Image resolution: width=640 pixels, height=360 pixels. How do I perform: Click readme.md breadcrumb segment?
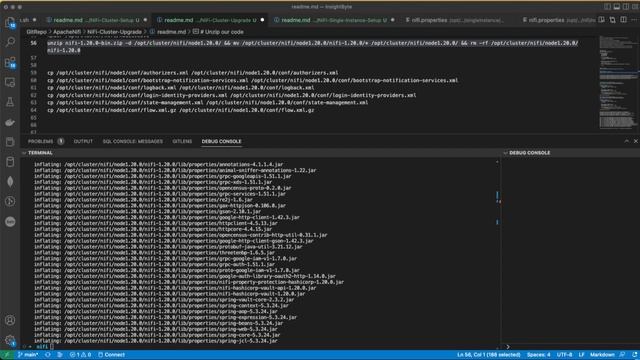(x=167, y=32)
